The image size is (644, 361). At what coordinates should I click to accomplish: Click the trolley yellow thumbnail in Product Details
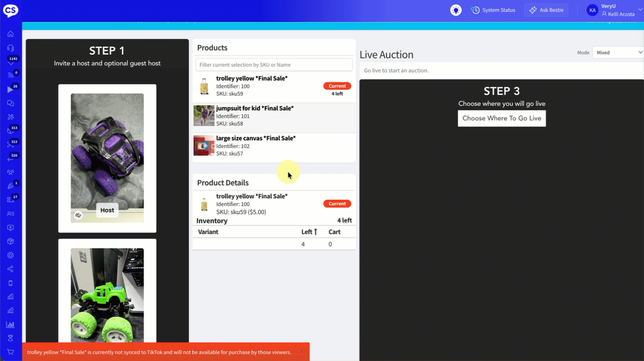pyautogui.click(x=204, y=204)
